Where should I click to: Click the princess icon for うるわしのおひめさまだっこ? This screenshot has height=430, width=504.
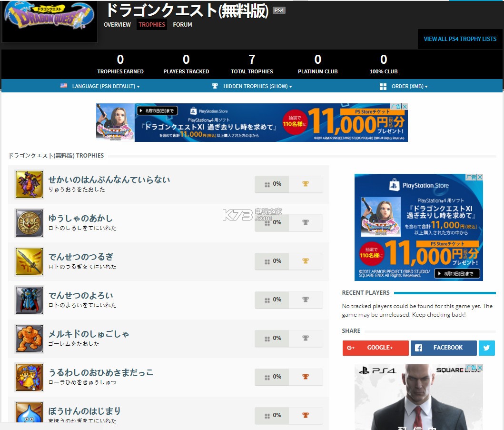coord(29,377)
